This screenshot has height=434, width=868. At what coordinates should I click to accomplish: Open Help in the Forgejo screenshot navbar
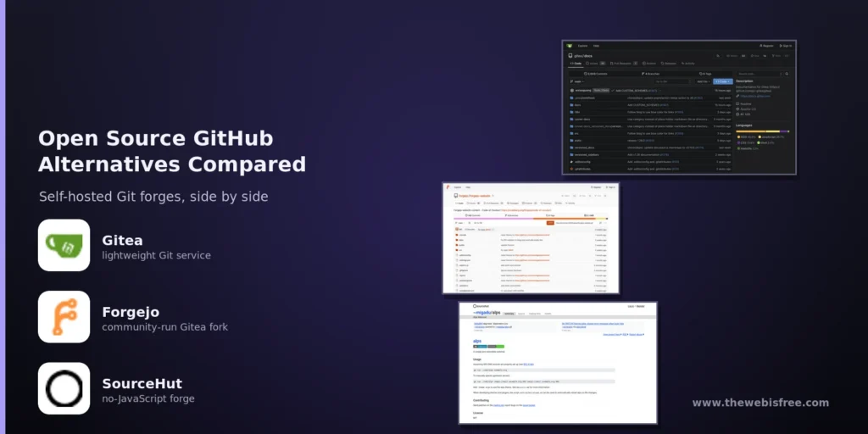pyautogui.click(x=468, y=187)
